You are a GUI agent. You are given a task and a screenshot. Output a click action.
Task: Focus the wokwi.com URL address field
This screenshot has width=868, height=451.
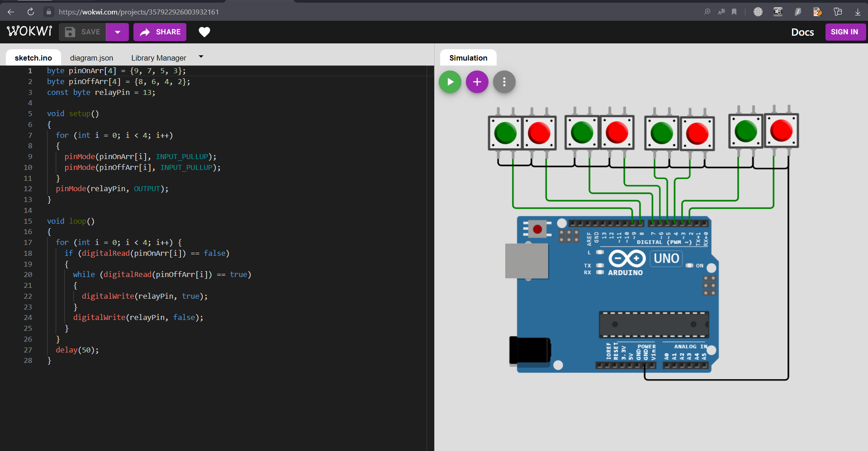pyautogui.click(x=139, y=12)
